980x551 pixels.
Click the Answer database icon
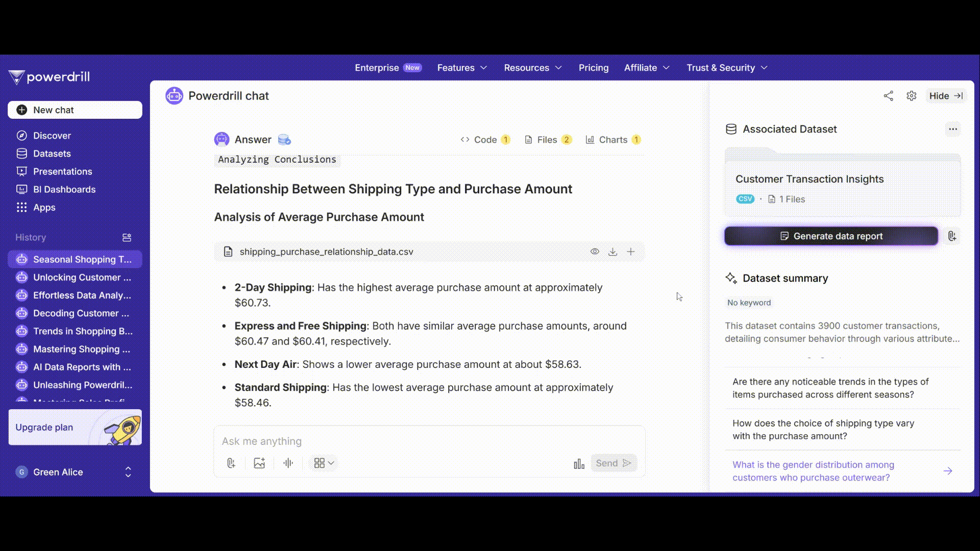[x=284, y=139]
